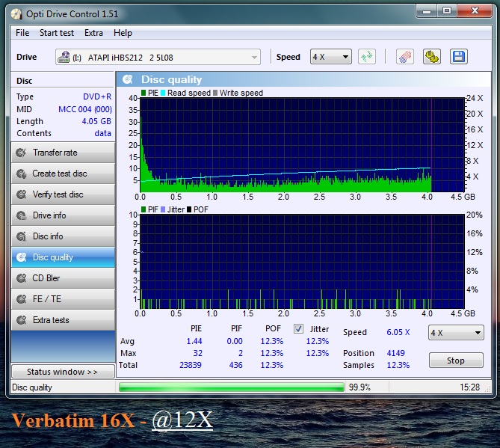Click the PIE Avg value 1.44
500x448 pixels.
[194, 341]
